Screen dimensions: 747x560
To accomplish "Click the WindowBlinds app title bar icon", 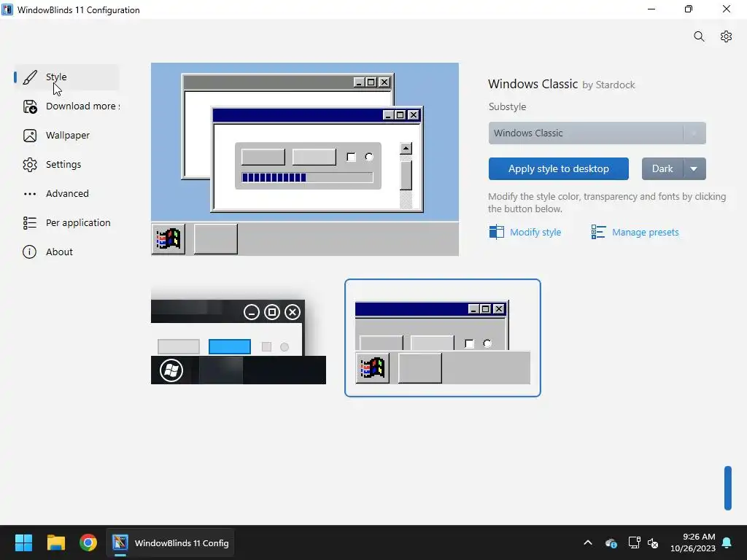I will [7, 9].
